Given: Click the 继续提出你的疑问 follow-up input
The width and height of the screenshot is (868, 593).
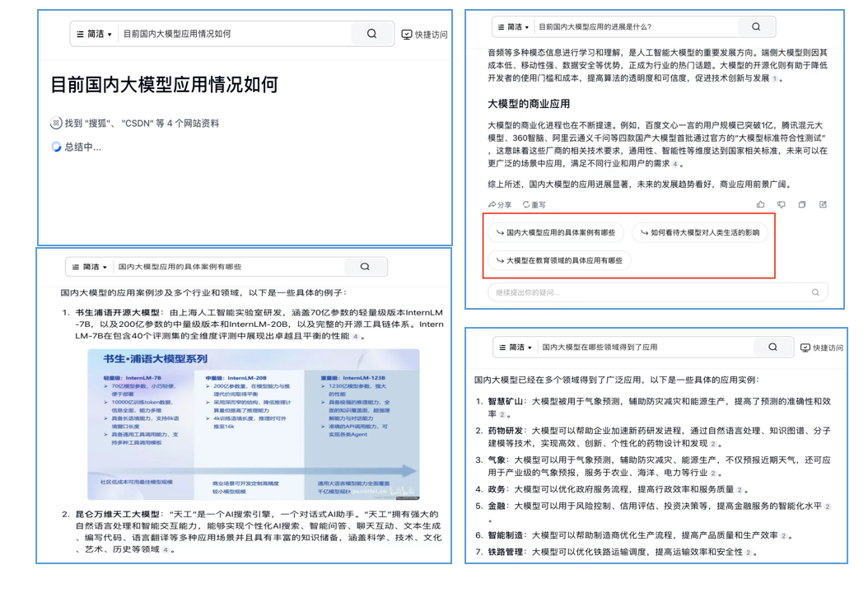Looking at the screenshot, I should (657, 292).
